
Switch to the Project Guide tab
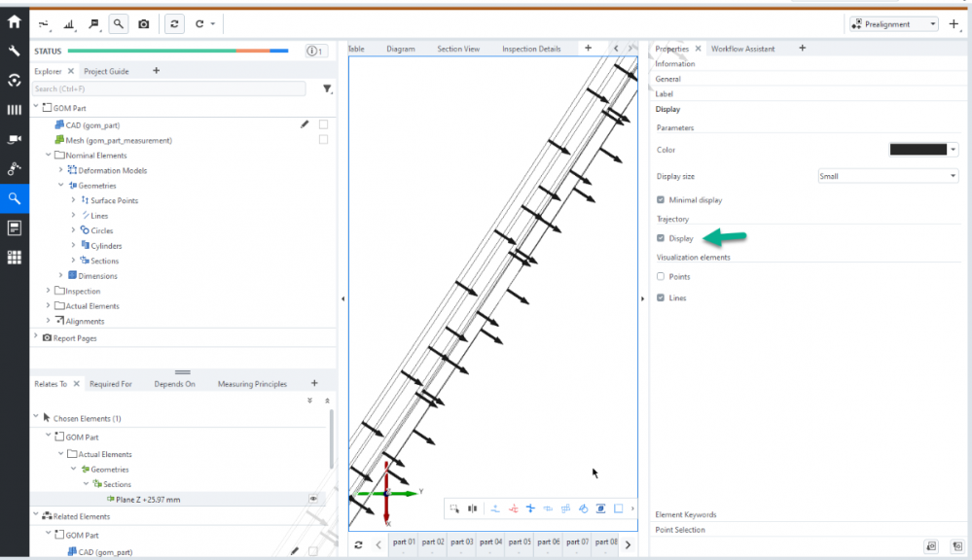(x=106, y=71)
